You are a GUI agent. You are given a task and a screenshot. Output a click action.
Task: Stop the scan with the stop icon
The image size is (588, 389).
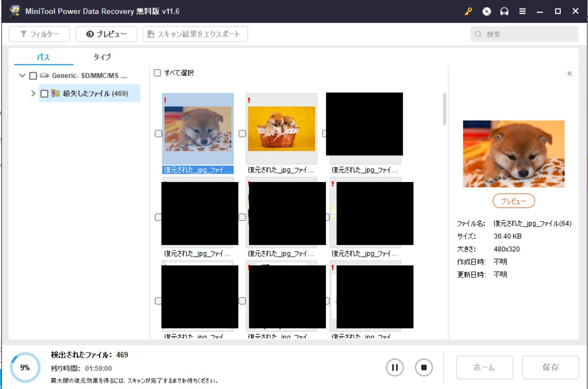tap(424, 368)
